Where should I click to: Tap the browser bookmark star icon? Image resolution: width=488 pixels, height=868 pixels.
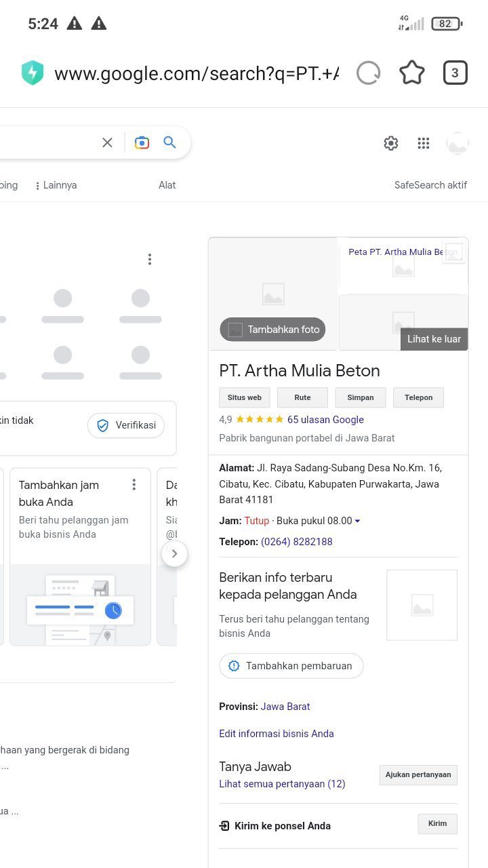tap(411, 73)
